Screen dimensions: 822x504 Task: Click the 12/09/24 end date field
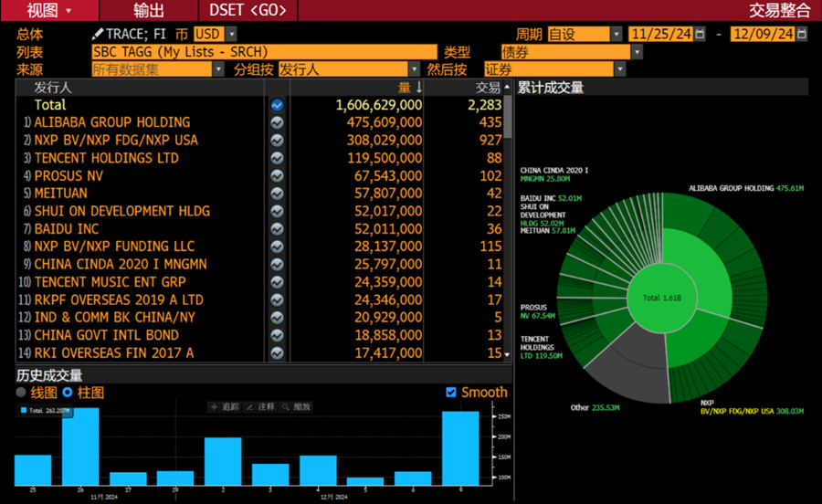[x=763, y=34]
